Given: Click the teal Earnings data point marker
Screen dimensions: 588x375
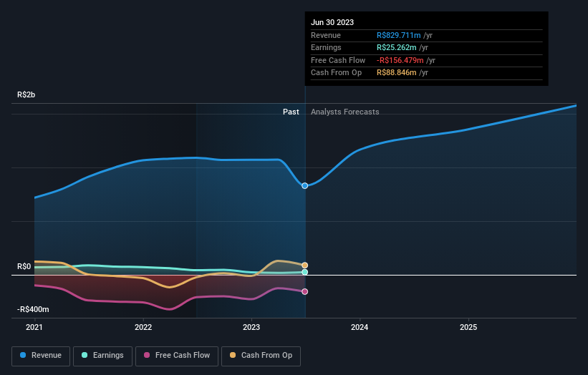Looking at the screenshot, I should coord(305,272).
